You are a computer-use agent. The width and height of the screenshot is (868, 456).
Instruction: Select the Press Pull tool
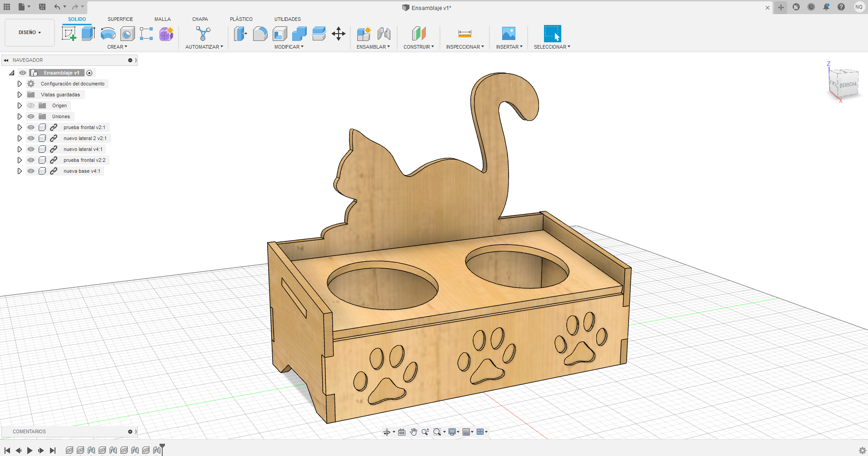pyautogui.click(x=240, y=34)
